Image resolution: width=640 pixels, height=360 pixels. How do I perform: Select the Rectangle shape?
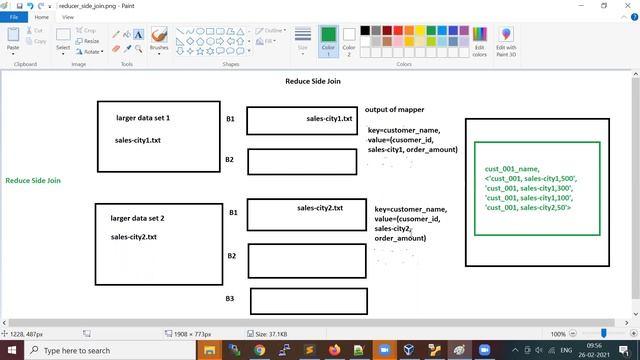(210, 31)
